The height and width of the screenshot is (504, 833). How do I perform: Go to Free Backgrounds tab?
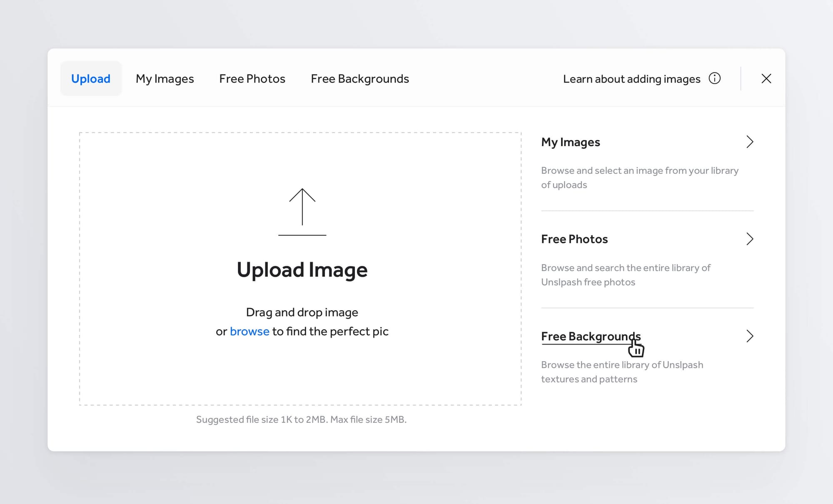pos(360,79)
